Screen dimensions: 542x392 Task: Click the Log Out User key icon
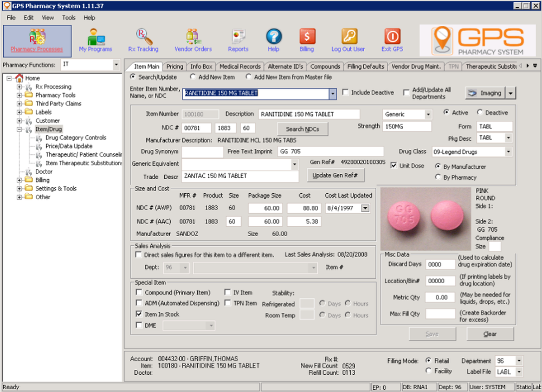click(349, 37)
